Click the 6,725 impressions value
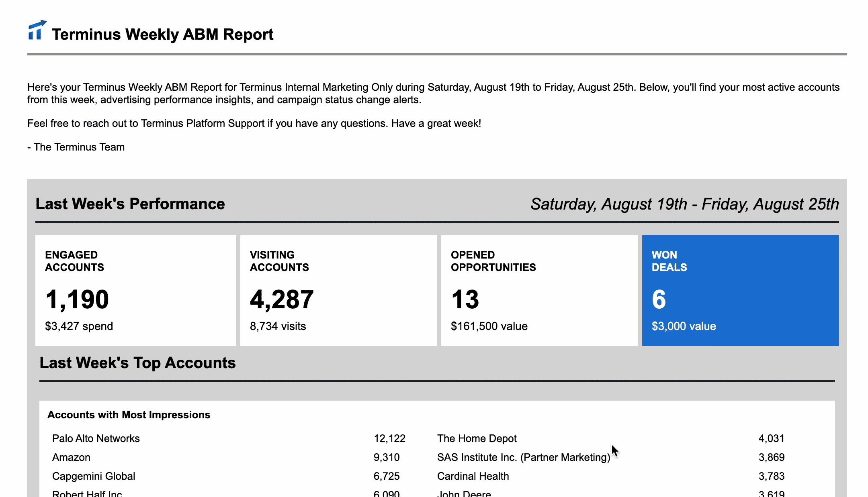Viewport: 868px width, 497px height. pyautogui.click(x=387, y=476)
